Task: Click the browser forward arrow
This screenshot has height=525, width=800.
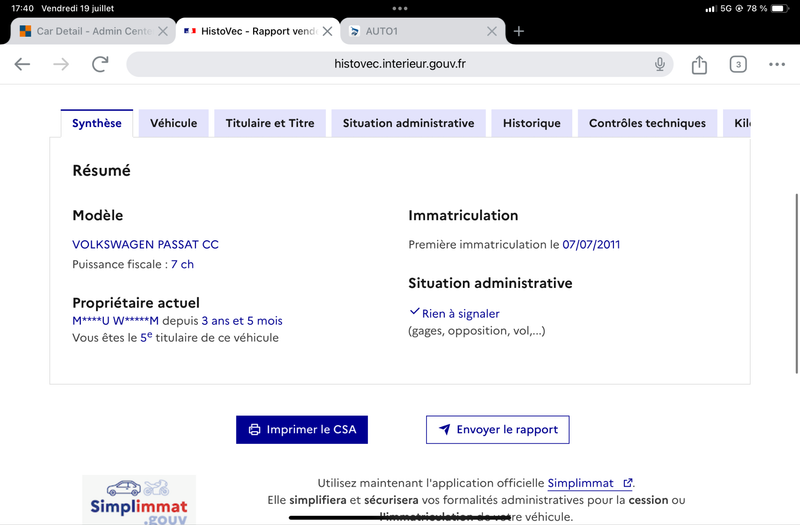Action: [61, 64]
